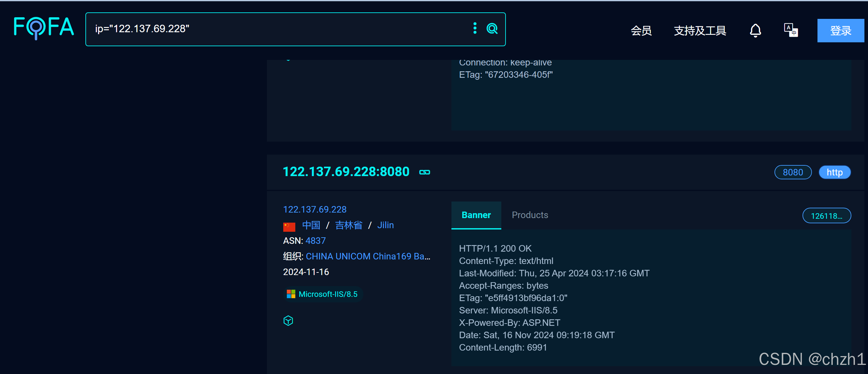The image size is (868, 374).
Task: Click the cube icon under Microsoft-IIS tag
Action: 288,321
